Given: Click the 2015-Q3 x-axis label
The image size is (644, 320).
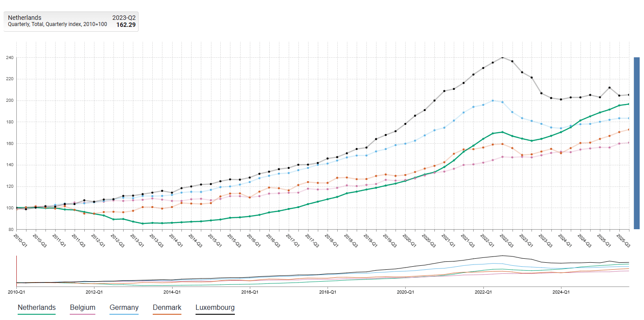Looking at the screenshot, I should click(x=235, y=240).
